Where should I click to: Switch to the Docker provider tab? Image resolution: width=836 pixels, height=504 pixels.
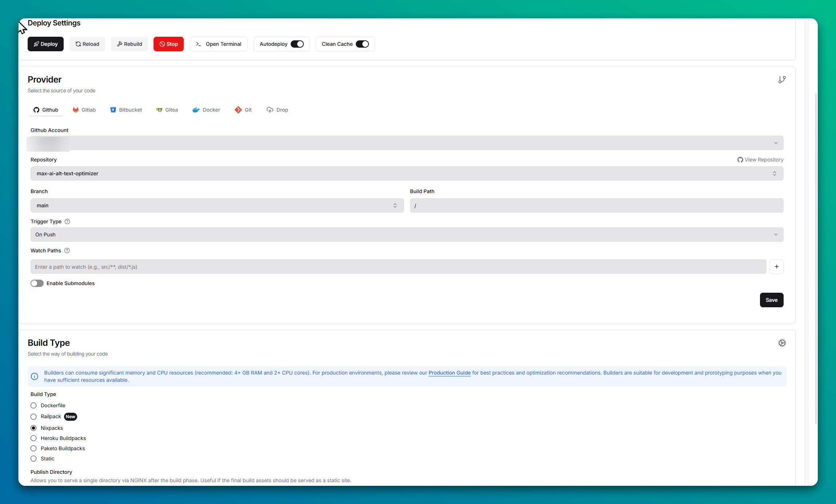click(x=206, y=110)
